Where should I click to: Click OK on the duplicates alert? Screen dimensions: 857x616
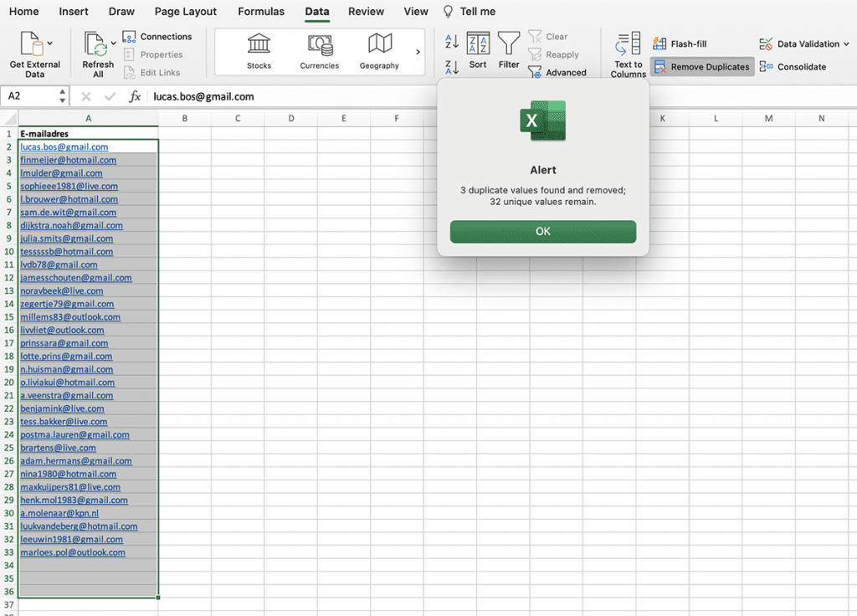coord(542,232)
